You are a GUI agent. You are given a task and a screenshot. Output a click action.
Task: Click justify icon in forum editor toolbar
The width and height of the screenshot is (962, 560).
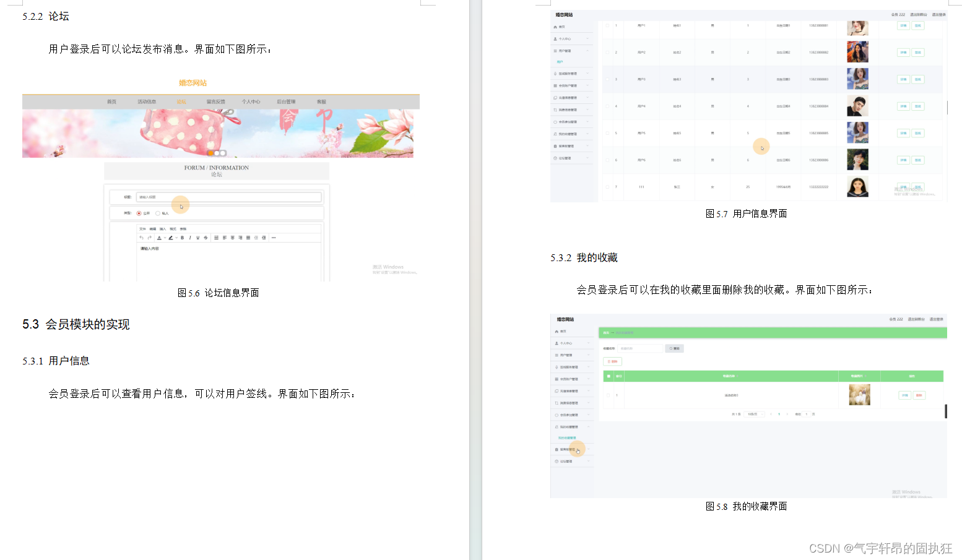[248, 238]
